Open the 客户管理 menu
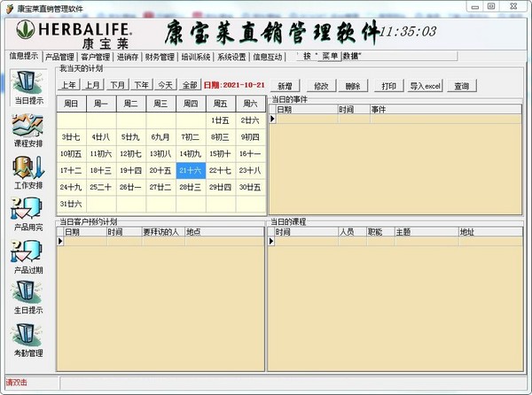 96,57
